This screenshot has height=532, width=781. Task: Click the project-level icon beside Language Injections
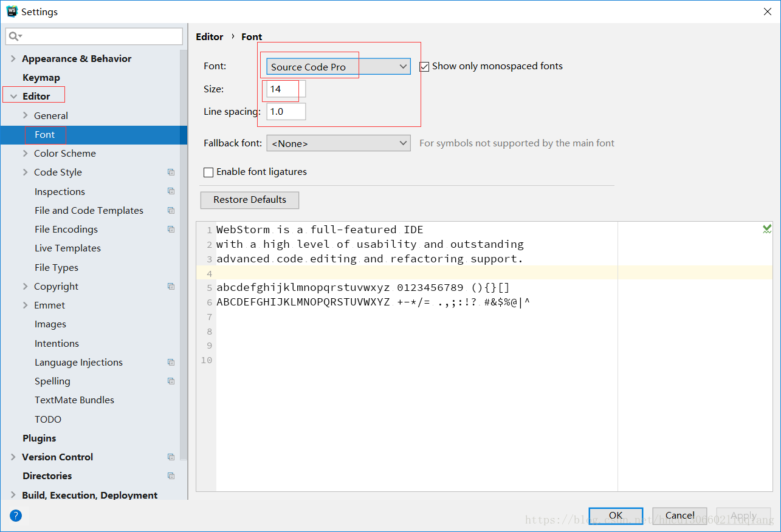pyautogui.click(x=171, y=362)
